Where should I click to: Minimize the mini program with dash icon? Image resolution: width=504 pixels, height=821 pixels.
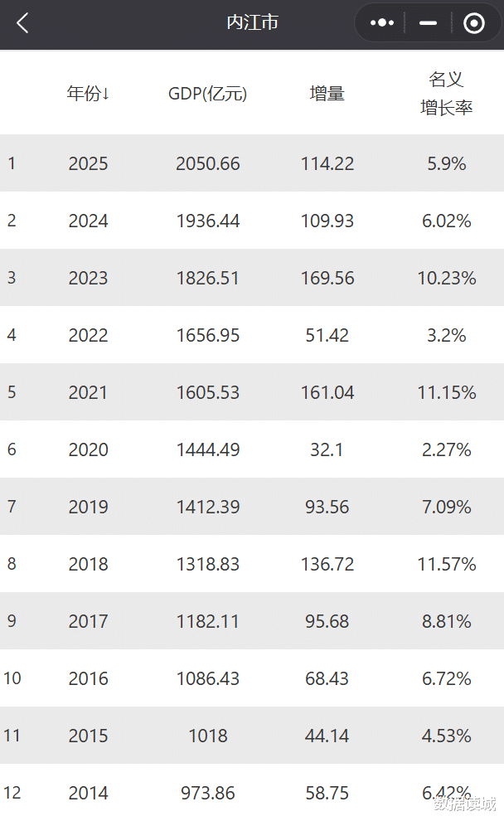[428, 23]
